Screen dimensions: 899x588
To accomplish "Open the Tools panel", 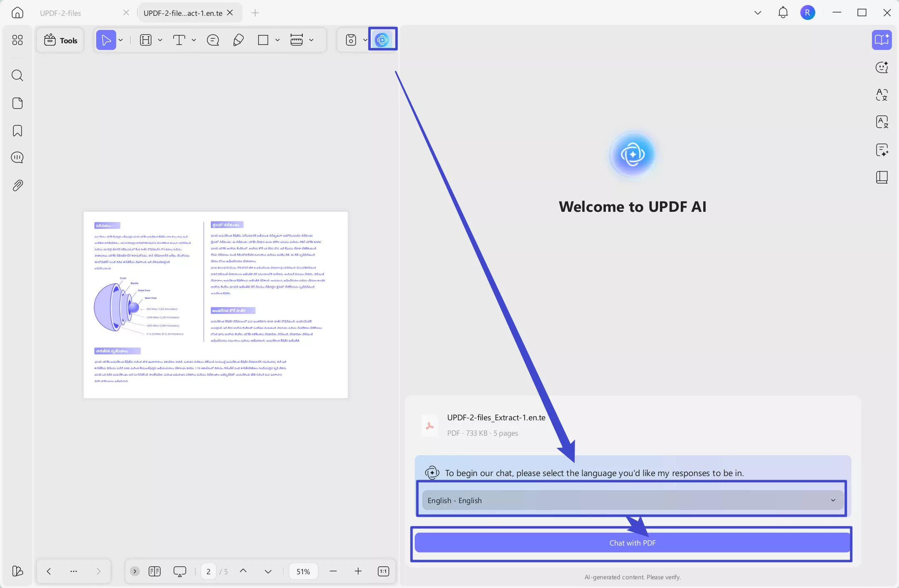I will [x=60, y=40].
